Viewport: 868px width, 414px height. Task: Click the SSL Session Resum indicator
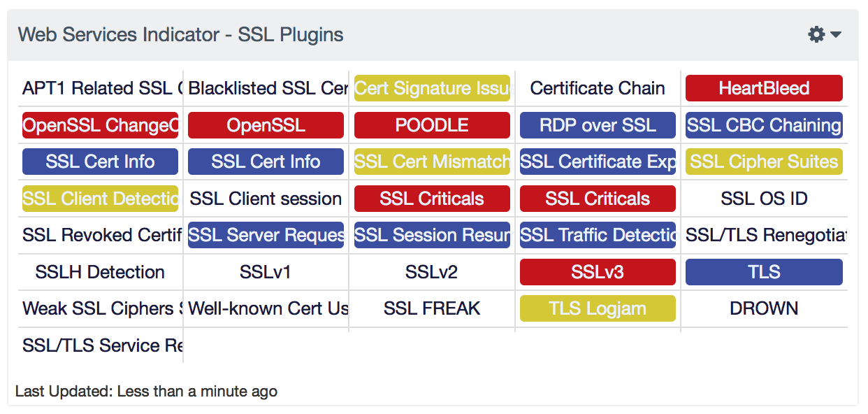click(432, 235)
